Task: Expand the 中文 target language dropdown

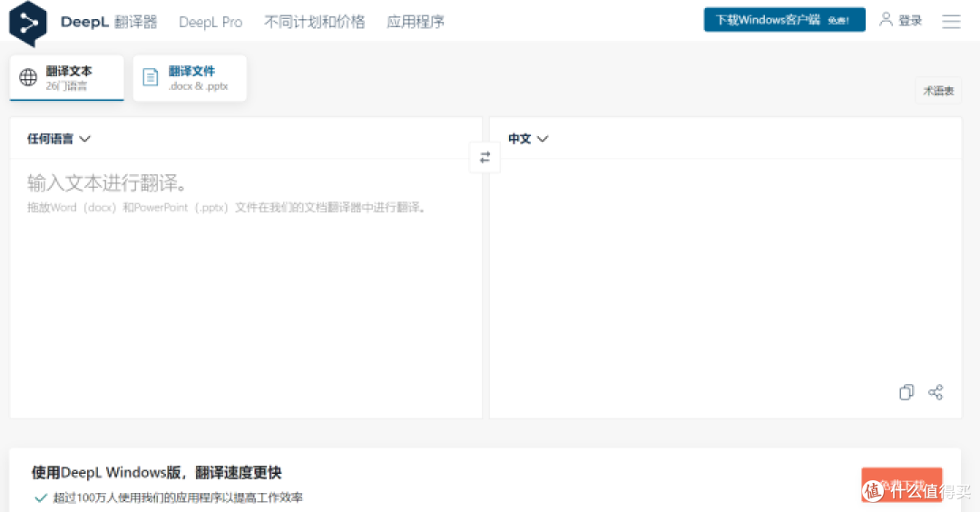Action: tap(528, 139)
